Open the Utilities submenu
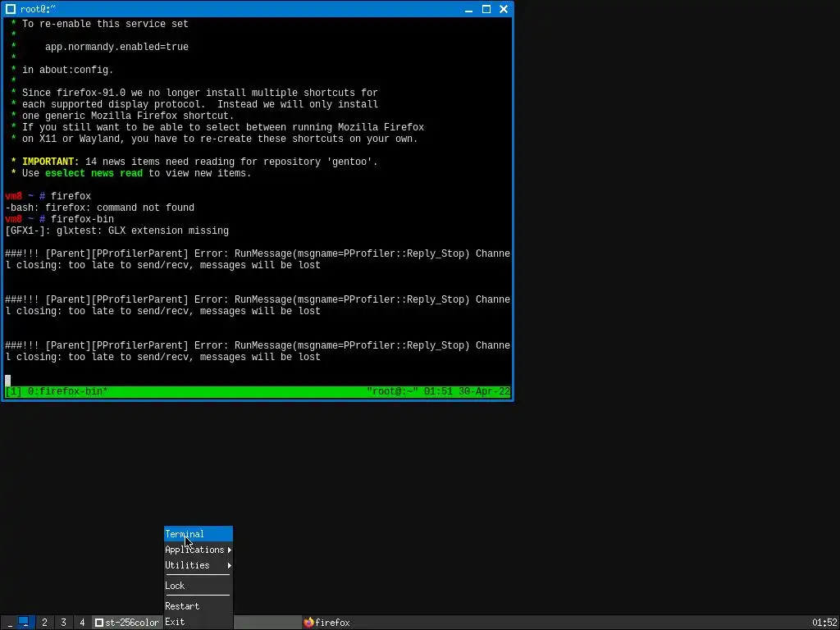 click(x=199, y=565)
